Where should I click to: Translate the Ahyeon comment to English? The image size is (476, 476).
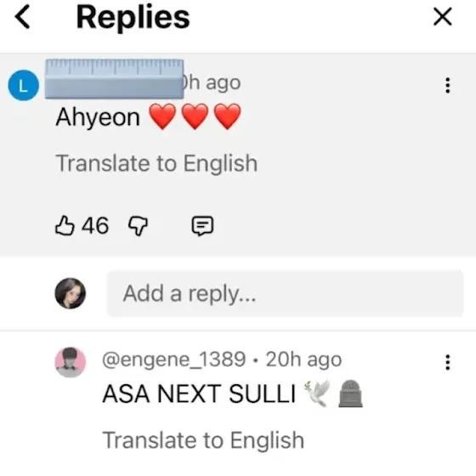pos(156,163)
